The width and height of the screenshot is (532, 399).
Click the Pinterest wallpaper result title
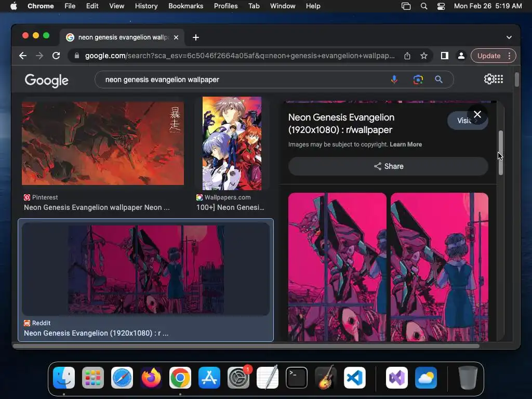point(97,207)
